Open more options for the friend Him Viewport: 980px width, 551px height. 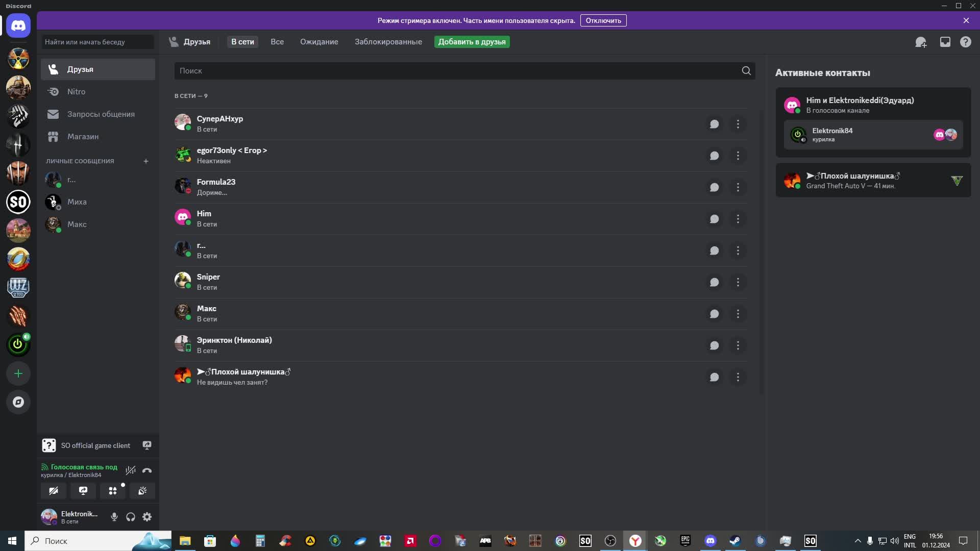coord(738,219)
